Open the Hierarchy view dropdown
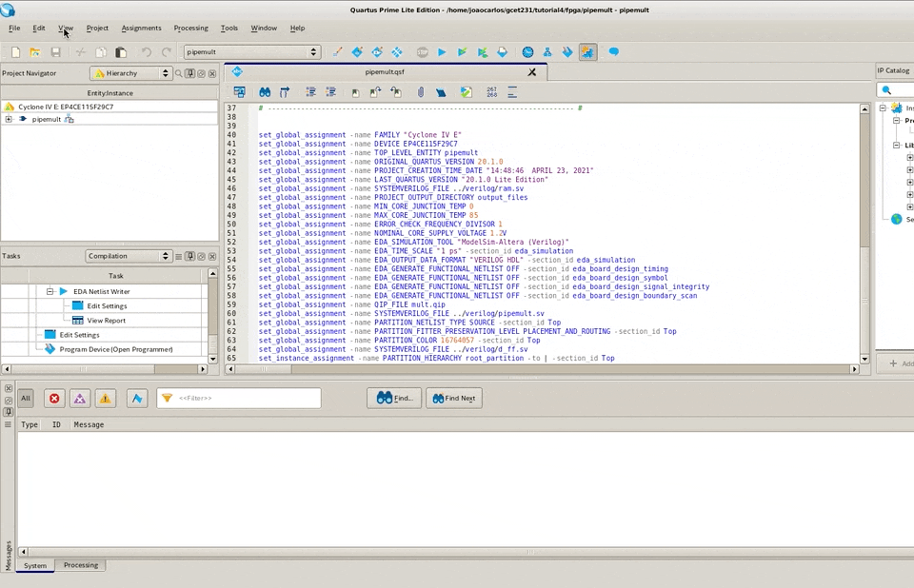Viewport: 914px width, 588px height. 130,73
